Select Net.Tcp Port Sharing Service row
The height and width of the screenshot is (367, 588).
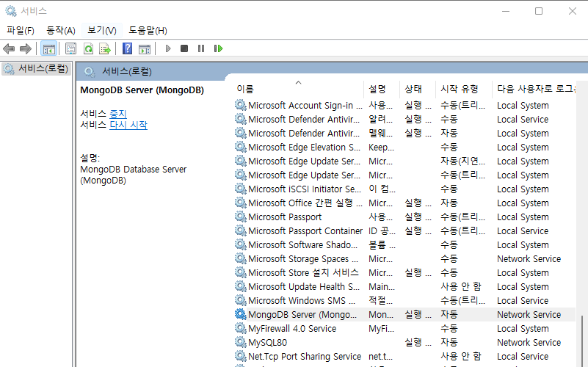coord(404,356)
